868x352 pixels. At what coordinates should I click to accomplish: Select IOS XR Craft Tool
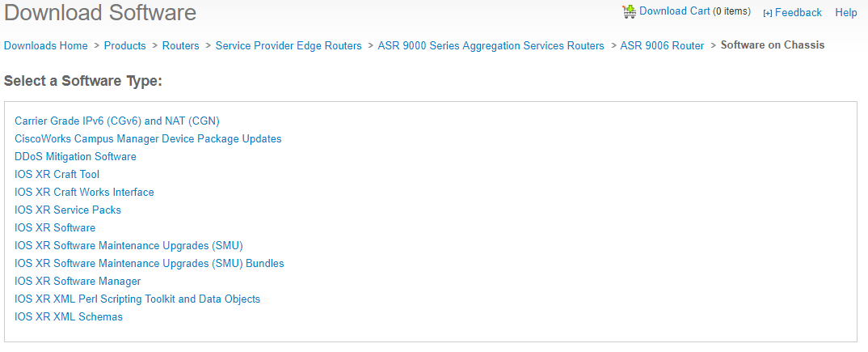[x=57, y=175]
